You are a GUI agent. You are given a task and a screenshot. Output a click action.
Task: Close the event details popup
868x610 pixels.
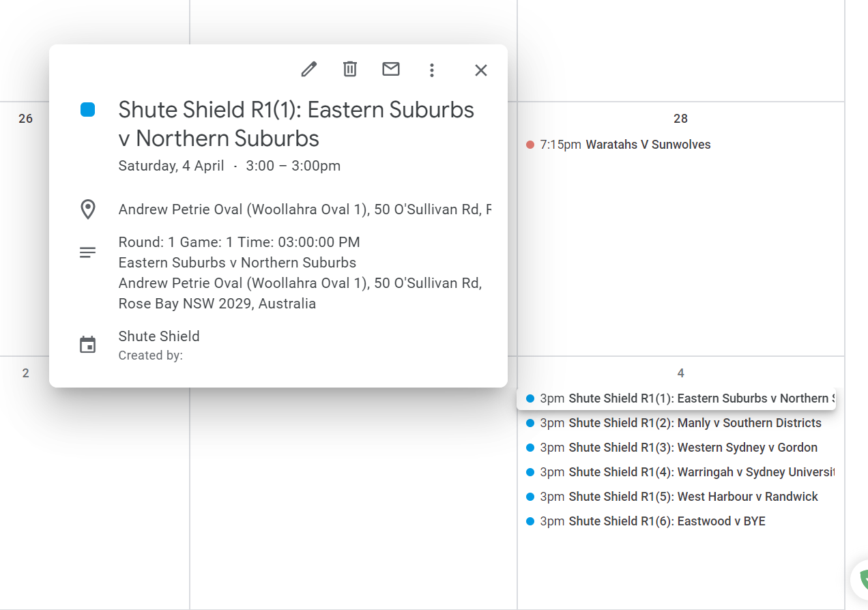pyautogui.click(x=481, y=70)
